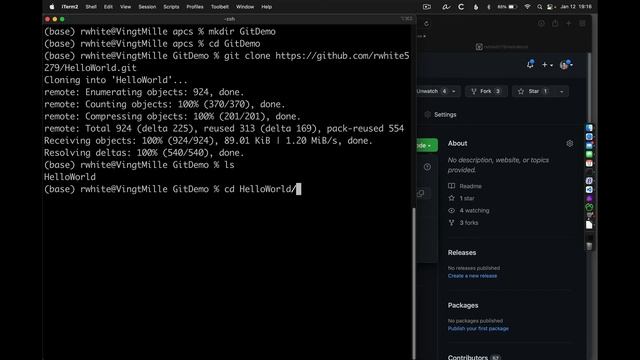Click the white document icon in dock
The image size is (640, 360).
pos(589,225)
